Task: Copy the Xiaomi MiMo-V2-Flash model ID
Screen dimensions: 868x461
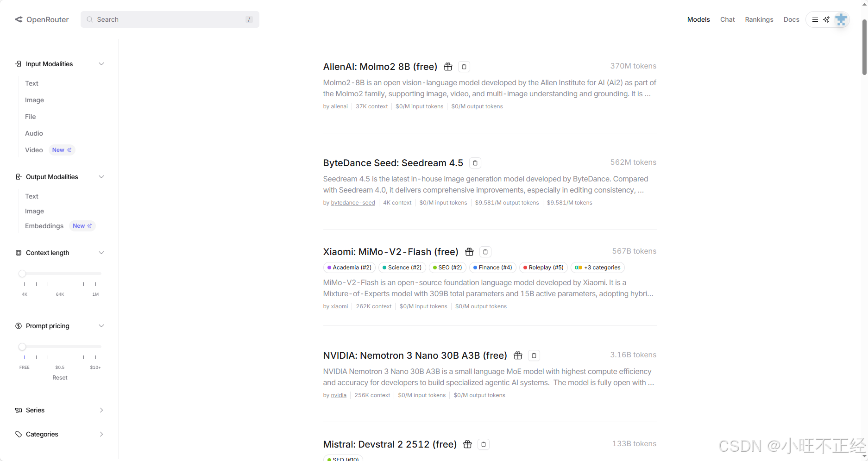Action: click(485, 252)
